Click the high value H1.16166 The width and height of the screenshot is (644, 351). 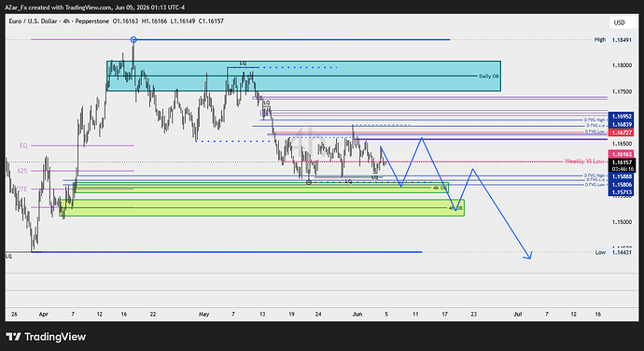pyautogui.click(x=154, y=21)
